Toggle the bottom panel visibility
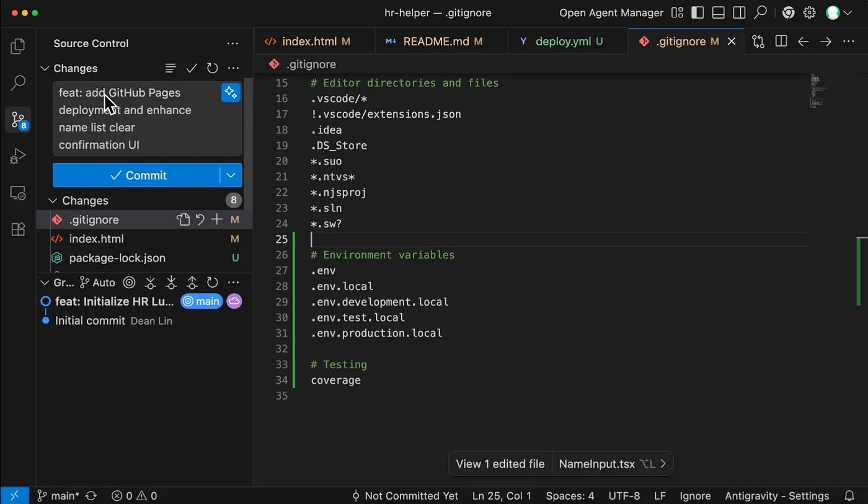 point(718,13)
